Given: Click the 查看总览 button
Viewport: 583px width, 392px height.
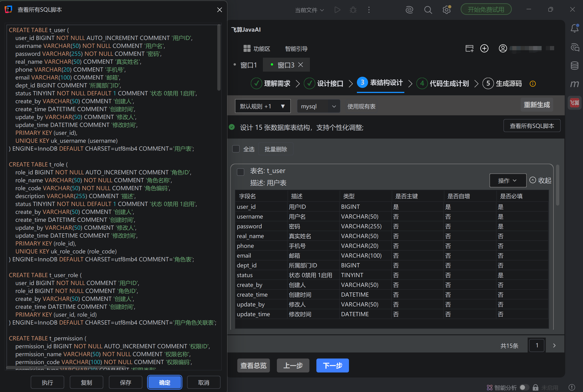Looking at the screenshot, I should coord(253,365).
